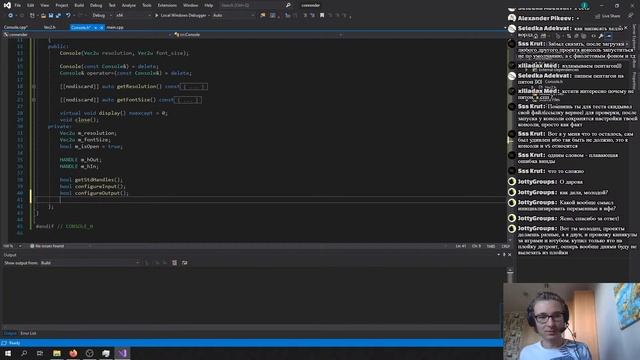This screenshot has width=640, height=360.
Task: Open Task View on taskbar
Action: (x=40, y=353)
